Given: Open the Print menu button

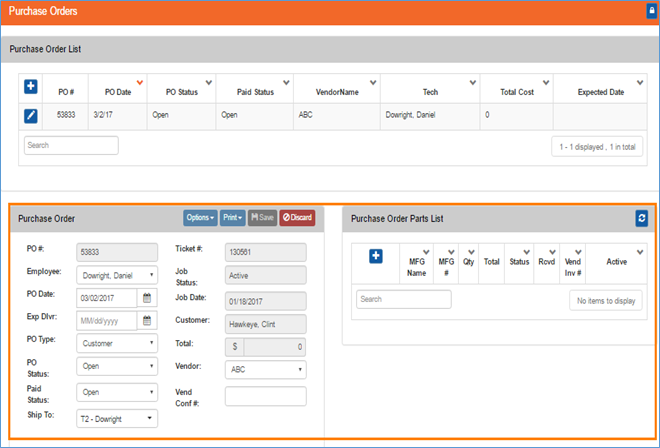Looking at the screenshot, I should [x=232, y=218].
